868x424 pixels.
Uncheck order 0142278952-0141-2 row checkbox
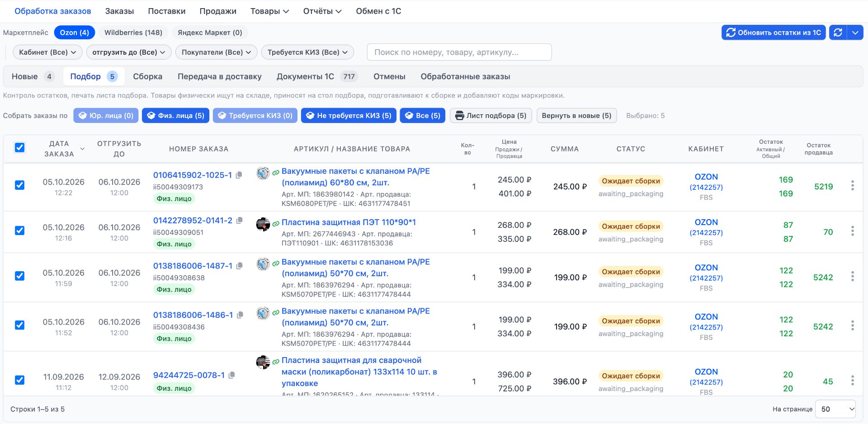pos(19,231)
